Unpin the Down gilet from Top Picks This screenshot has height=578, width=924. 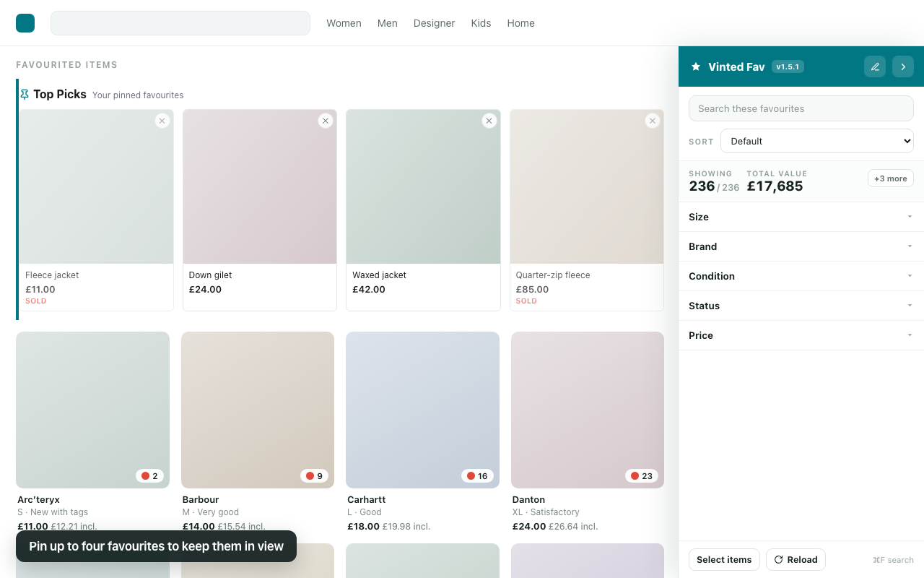(x=326, y=121)
